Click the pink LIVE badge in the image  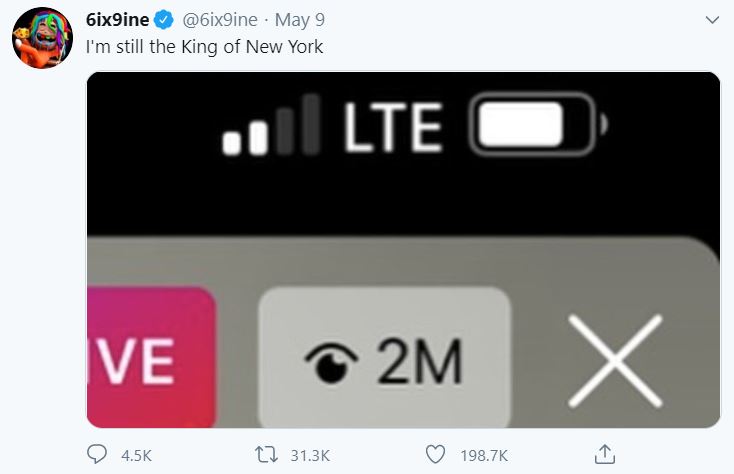[x=150, y=360]
